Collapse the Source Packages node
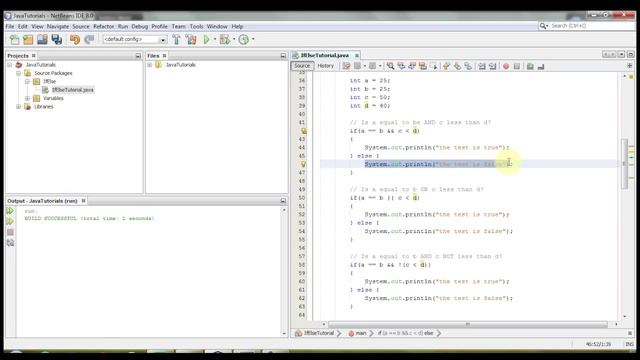The height and width of the screenshot is (360, 640). pyautogui.click(x=18, y=73)
